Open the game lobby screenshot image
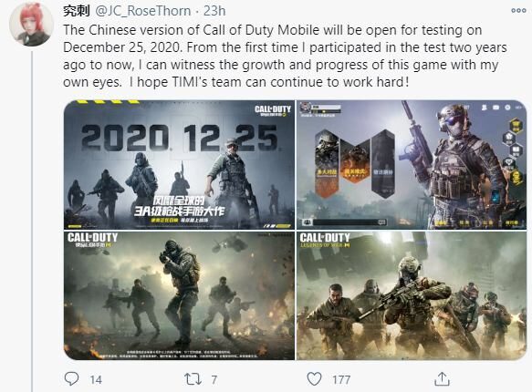Image resolution: width=532 pixels, height=392 pixels. [412, 165]
